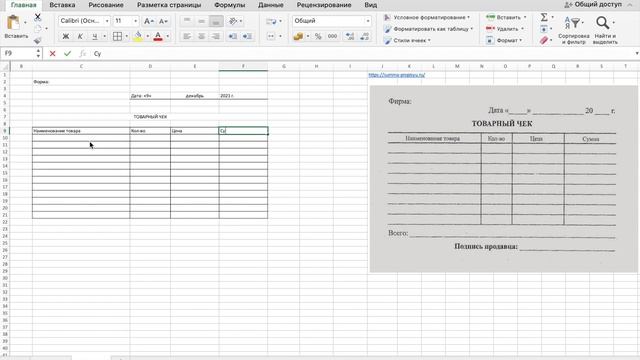This screenshot has width=640, height=360.
Task: Align cell text left
Action: pyautogui.click(x=187, y=36)
